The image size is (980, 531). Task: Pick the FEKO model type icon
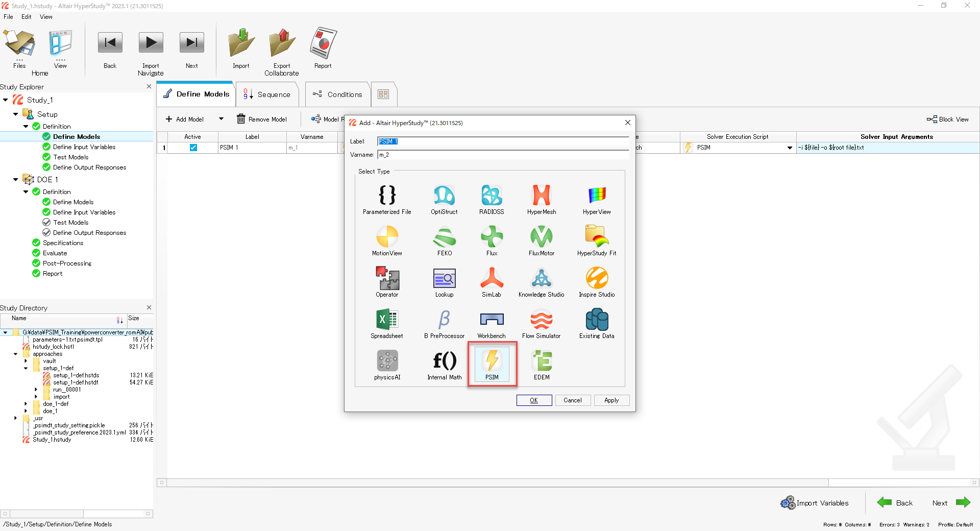[x=444, y=241]
